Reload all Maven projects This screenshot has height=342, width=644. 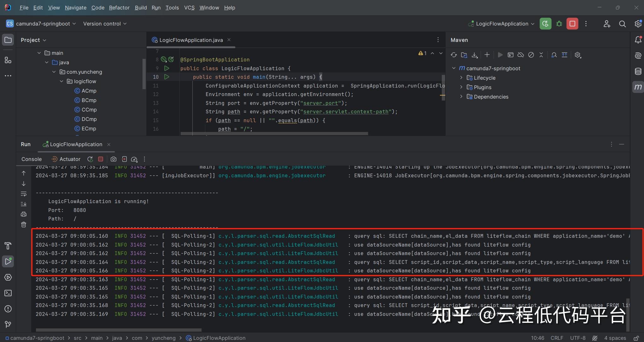[x=454, y=55]
